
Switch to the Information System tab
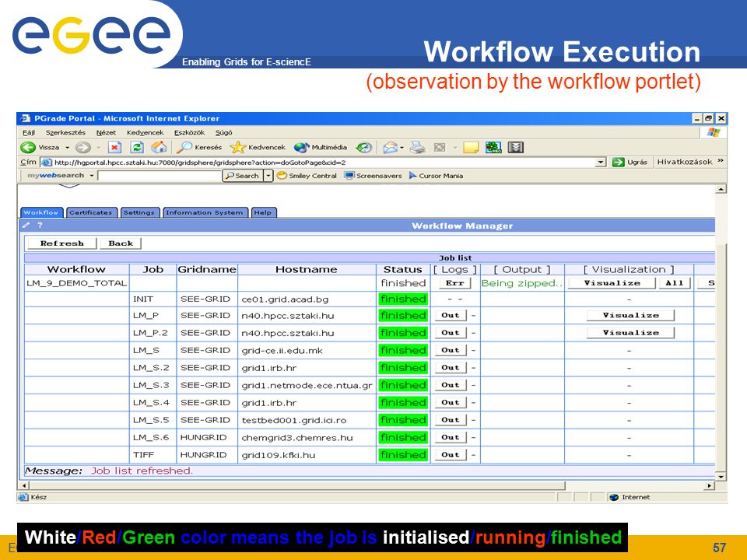coord(205,212)
